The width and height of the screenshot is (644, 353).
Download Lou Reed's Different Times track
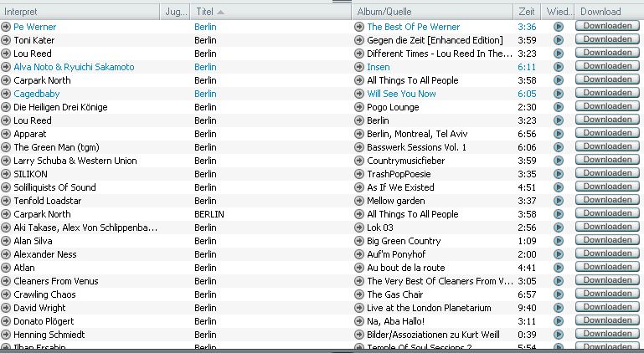point(606,54)
